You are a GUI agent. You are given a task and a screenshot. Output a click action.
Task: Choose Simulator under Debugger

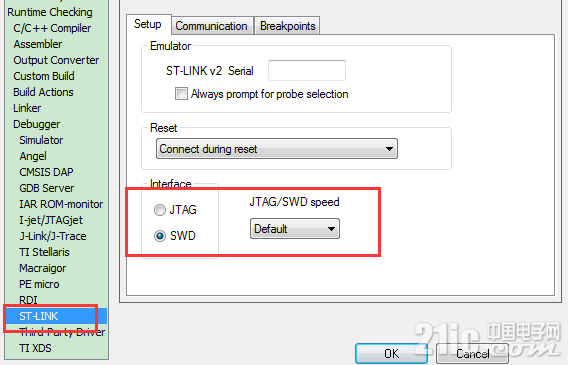coord(41,140)
